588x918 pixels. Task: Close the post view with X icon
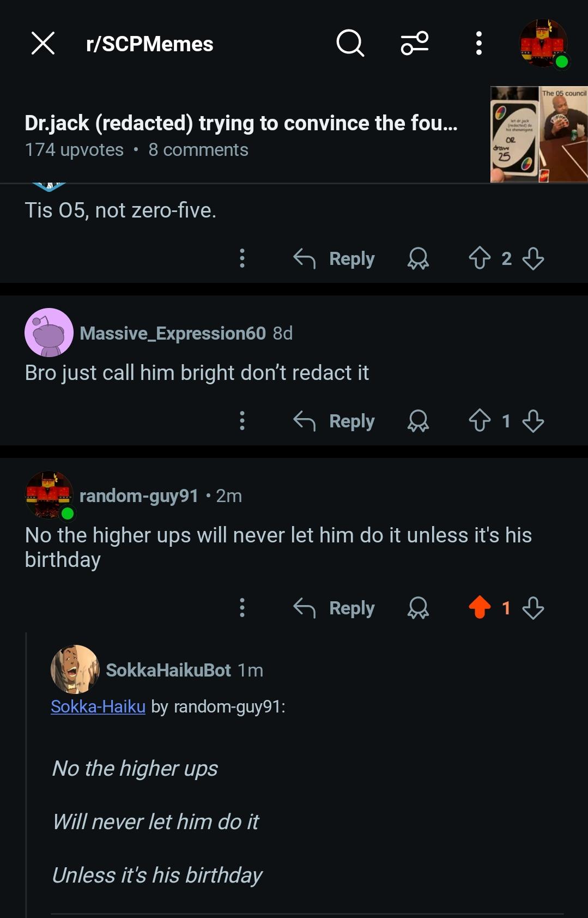tap(43, 43)
